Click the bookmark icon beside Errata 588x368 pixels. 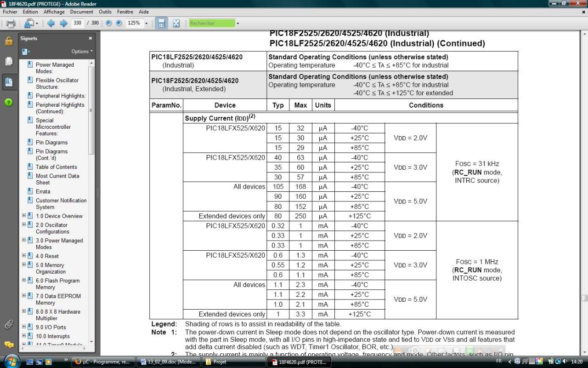click(x=30, y=191)
